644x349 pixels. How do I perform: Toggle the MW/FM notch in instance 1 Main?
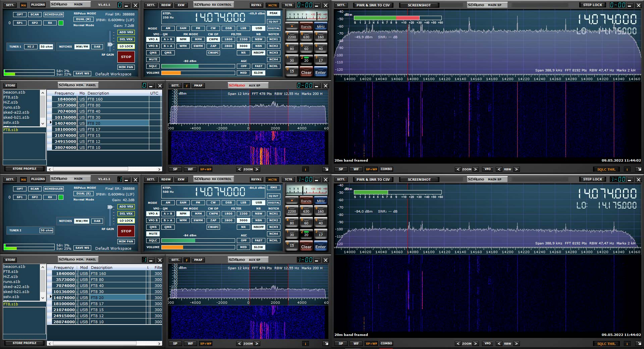tap(82, 221)
